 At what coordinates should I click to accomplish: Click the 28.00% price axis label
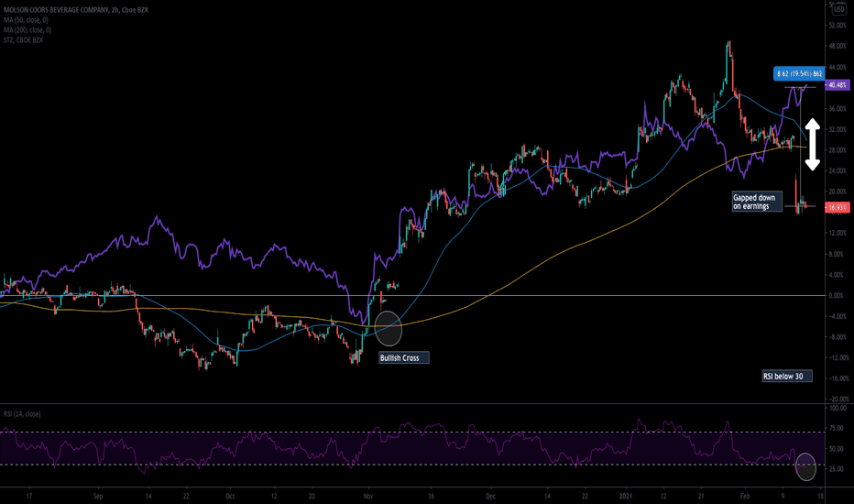[838, 150]
